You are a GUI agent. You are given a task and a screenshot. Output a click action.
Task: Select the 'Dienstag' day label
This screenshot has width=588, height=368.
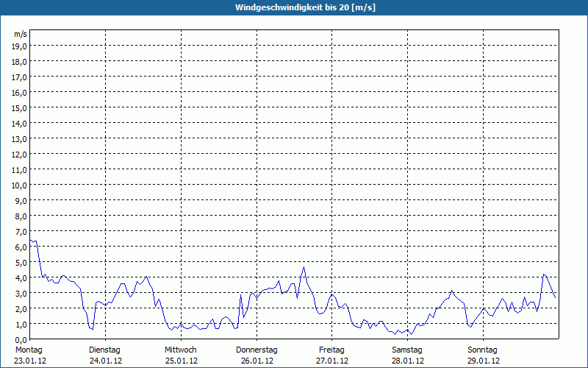(104, 350)
